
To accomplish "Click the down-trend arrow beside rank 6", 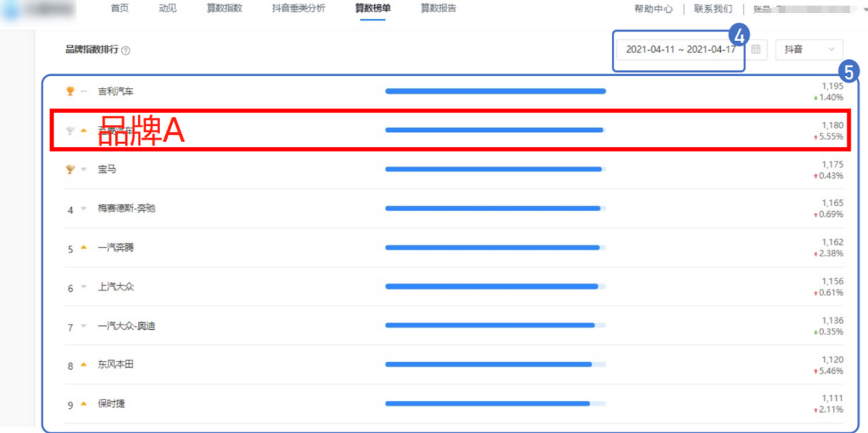I will coord(83,287).
